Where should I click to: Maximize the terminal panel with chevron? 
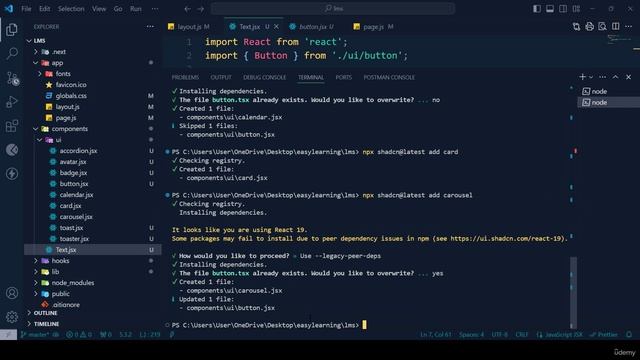point(616,77)
